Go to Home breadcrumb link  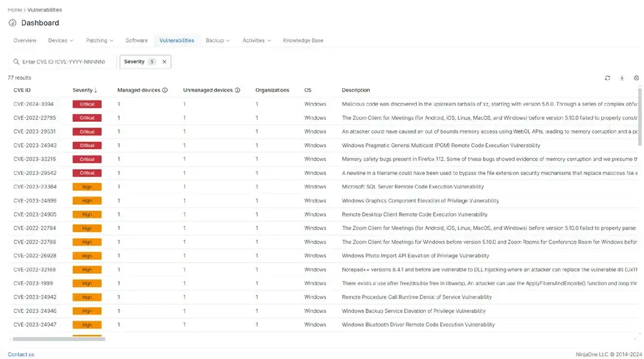(x=15, y=10)
